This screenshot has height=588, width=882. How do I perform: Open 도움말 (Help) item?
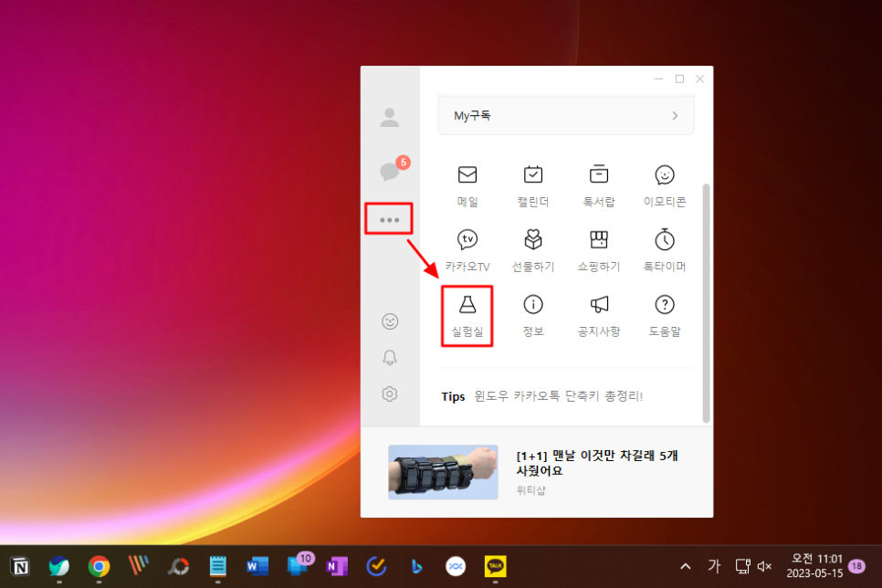(665, 316)
